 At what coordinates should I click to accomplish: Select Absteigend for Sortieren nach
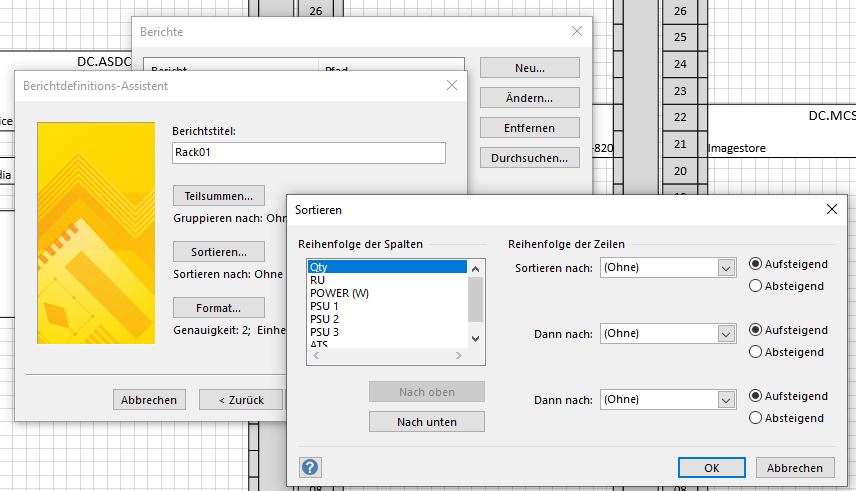click(756, 286)
